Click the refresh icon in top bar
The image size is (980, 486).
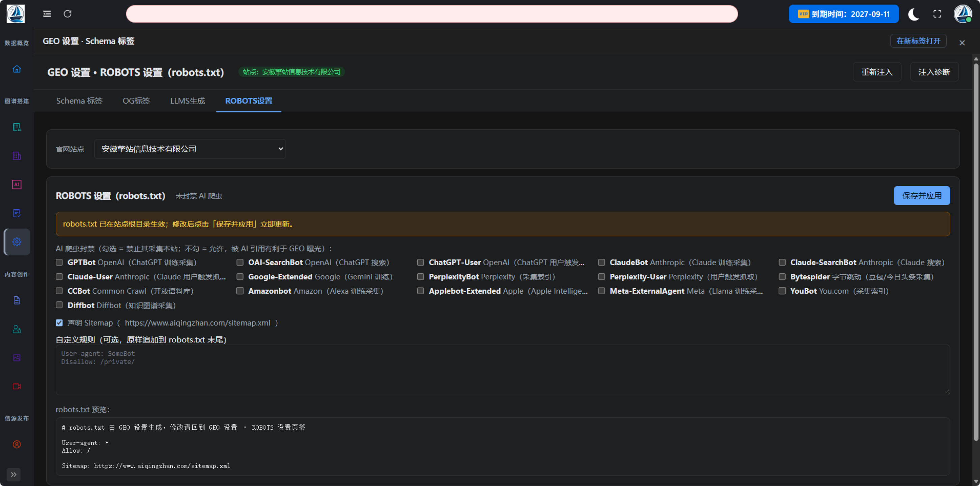pyautogui.click(x=67, y=14)
